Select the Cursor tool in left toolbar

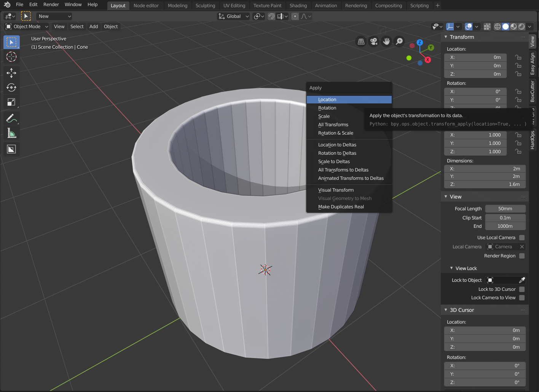(11, 57)
